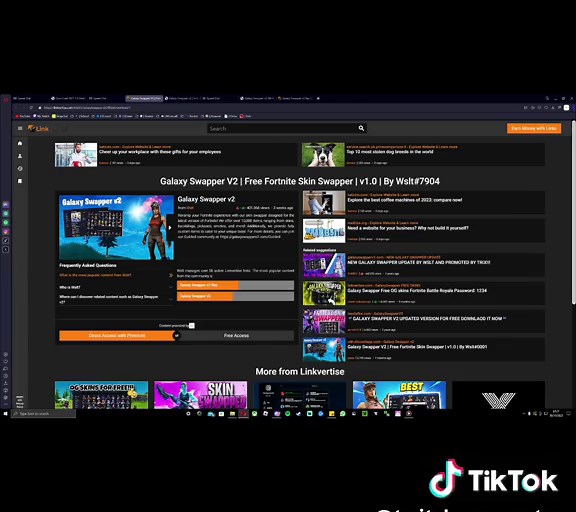The width and height of the screenshot is (576, 512).
Task: Open the Linkvertise hamburger menu
Action: (x=20, y=128)
